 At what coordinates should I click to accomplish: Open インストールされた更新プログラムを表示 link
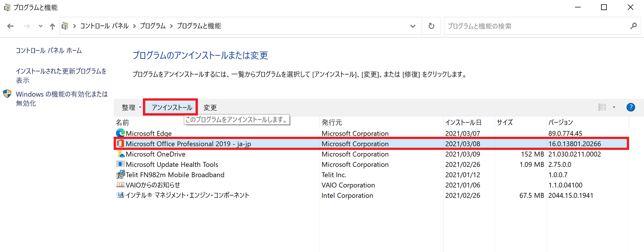tap(61, 76)
